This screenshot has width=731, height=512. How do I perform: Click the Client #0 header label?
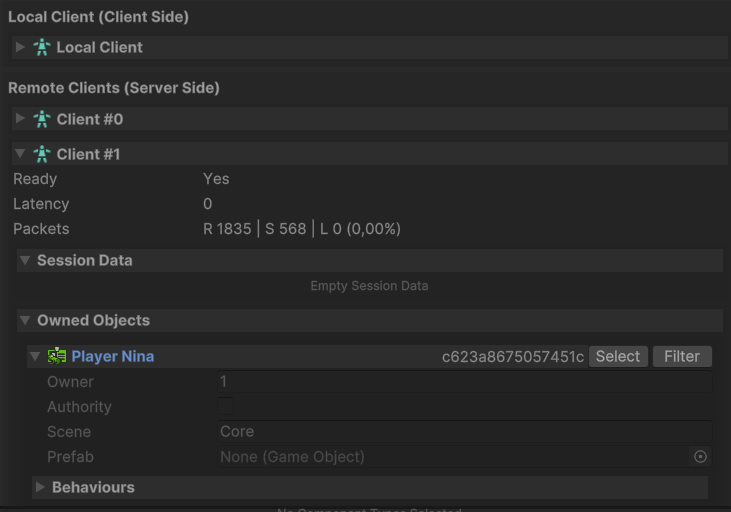coord(90,119)
